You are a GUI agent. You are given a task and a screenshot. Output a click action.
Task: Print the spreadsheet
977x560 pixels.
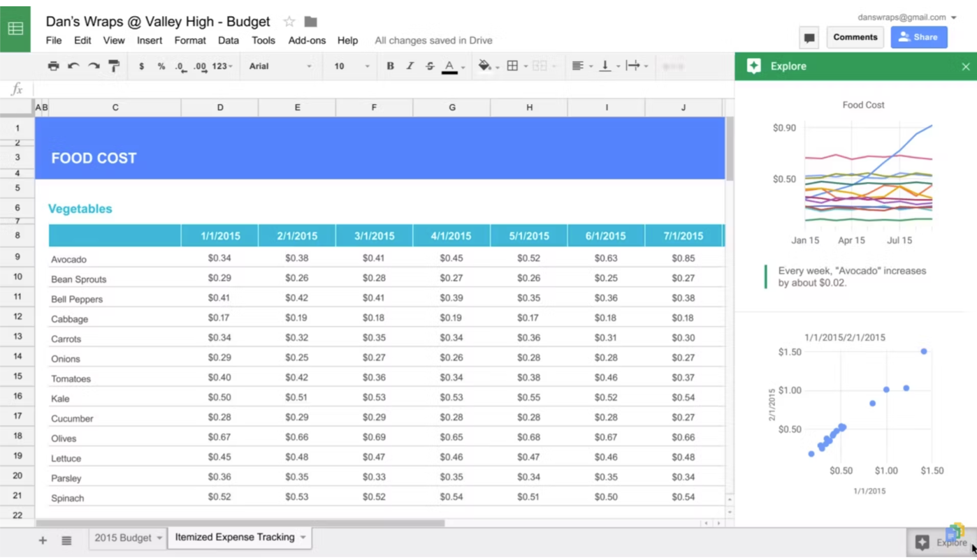(53, 66)
